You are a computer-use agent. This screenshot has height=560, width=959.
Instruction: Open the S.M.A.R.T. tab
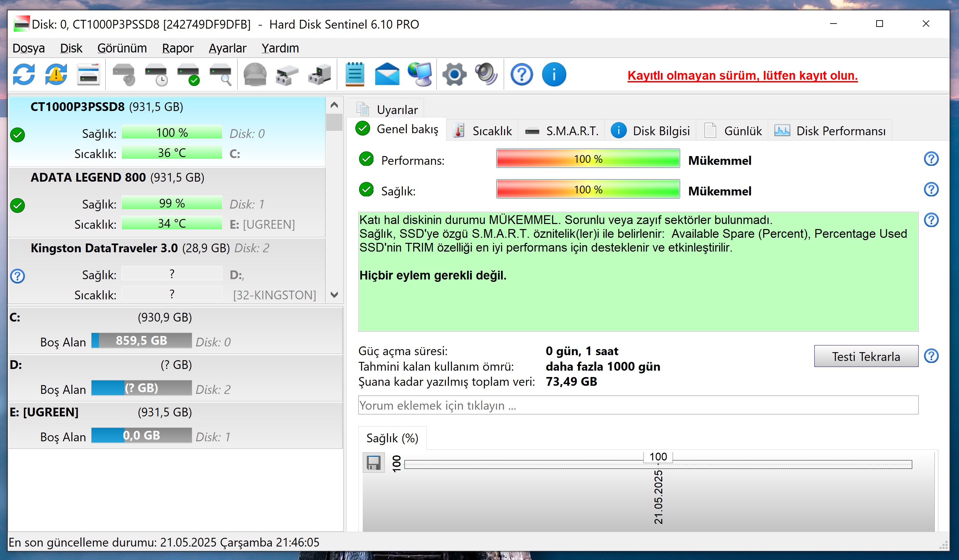pos(562,131)
